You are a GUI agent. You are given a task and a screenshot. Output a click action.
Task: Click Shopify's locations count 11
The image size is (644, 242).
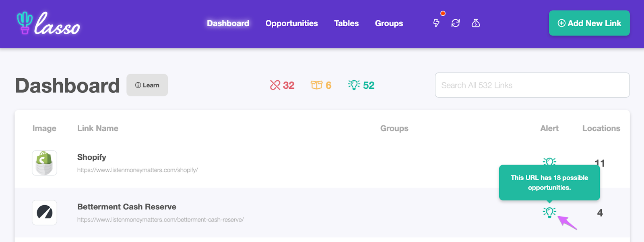(600, 163)
